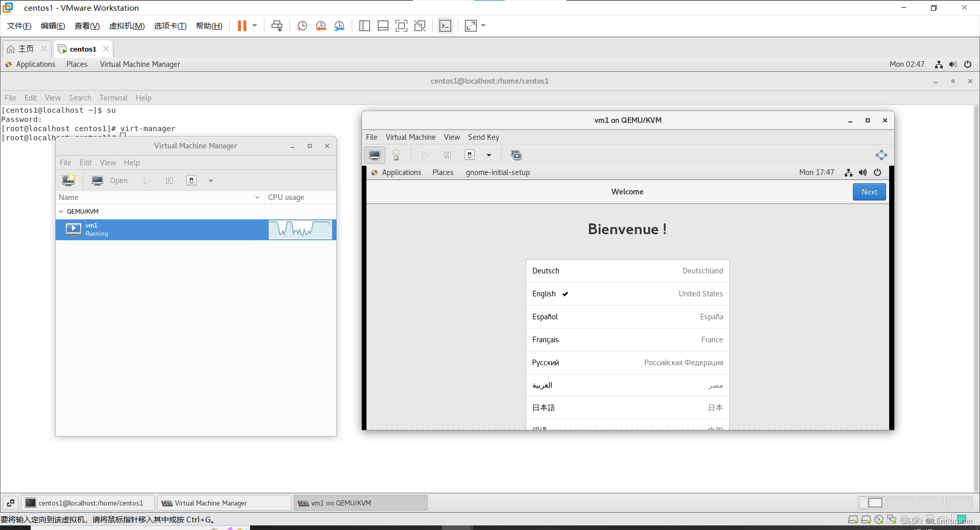Open the snapshot manager icon
980x530 pixels.
[x=339, y=26]
